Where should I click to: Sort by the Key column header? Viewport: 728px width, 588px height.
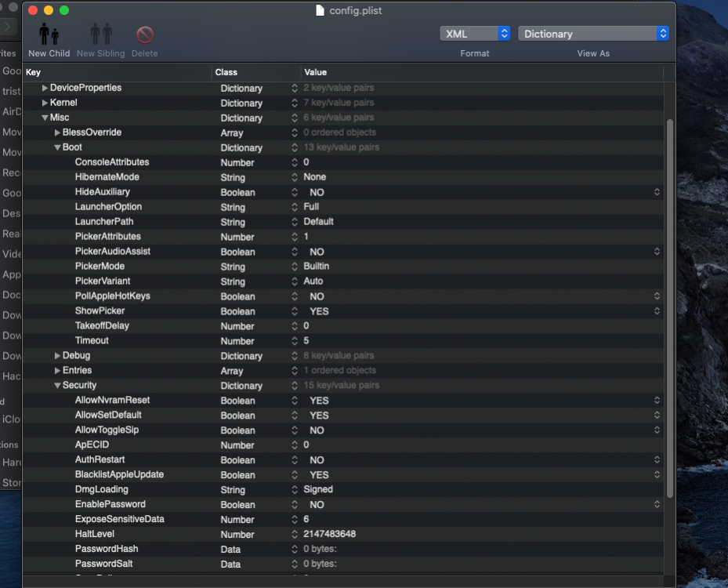(x=117, y=72)
